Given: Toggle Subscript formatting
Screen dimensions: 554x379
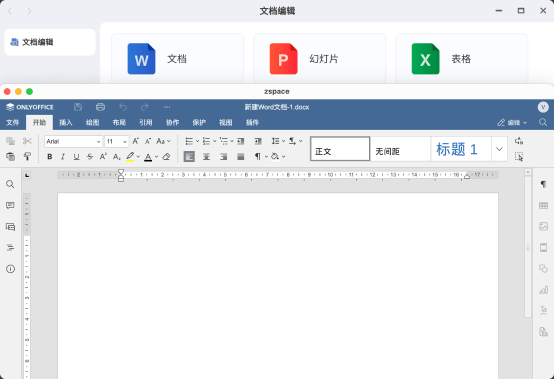Looking at the screenshot, I should click(x=117, y=156).
